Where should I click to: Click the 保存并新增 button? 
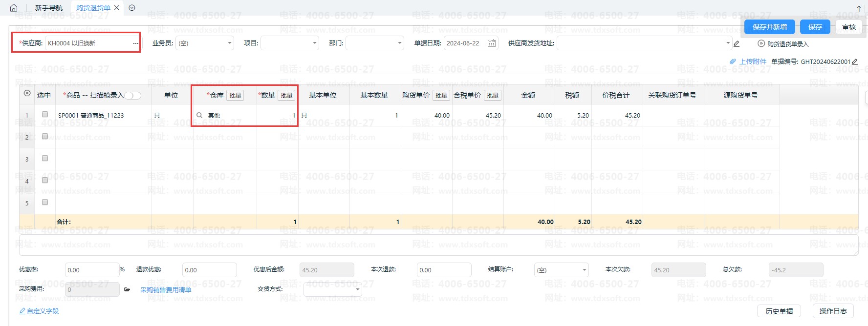point(769,27)
